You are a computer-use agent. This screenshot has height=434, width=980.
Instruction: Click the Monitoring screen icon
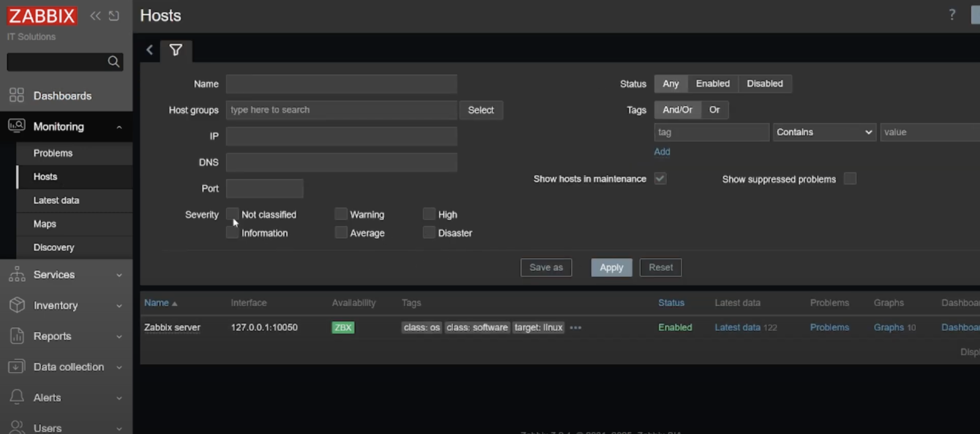coord(17,126)
